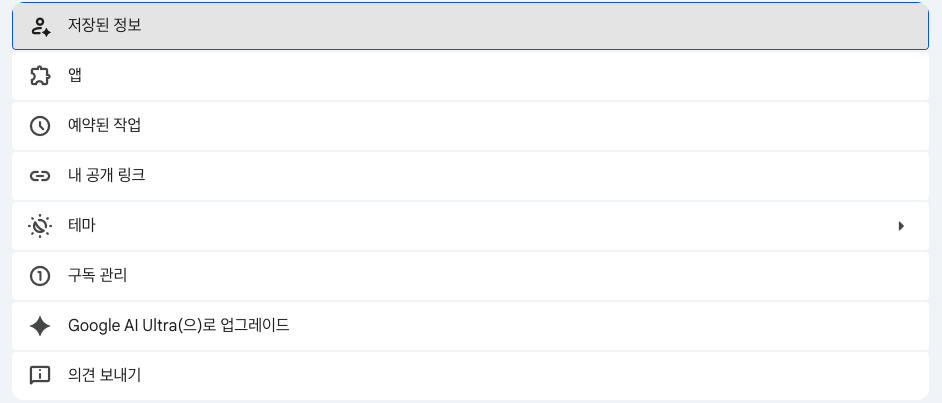The height and width of the screenshot is (403, 942).
Task: Open 예약된 작업 menu entry
Action: click(105, 126)
